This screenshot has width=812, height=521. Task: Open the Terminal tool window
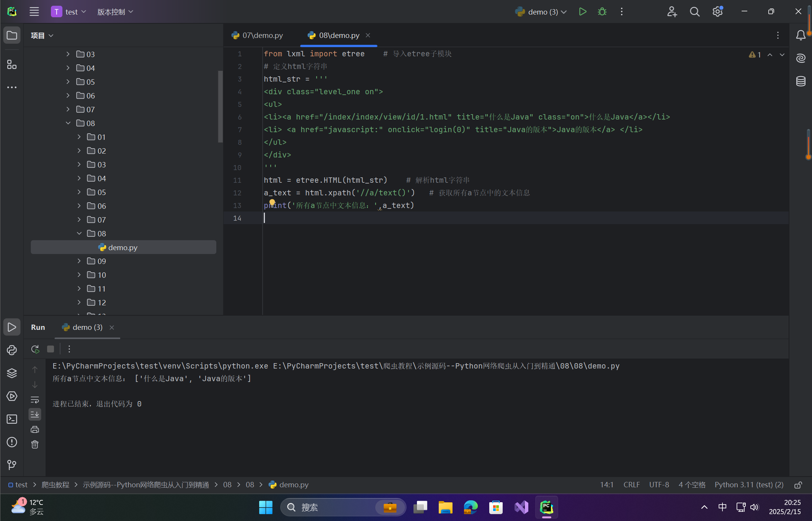(x=12, y=419)
